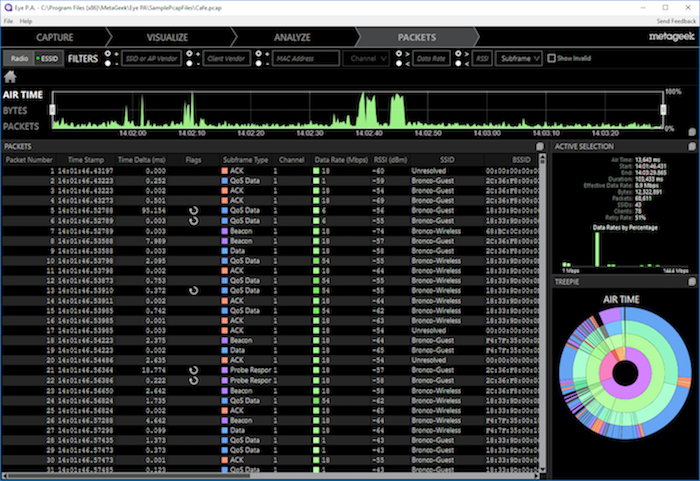Sort by the Packet Number column header
This screenshot has width=700, height=481.
tap(29, 159)
